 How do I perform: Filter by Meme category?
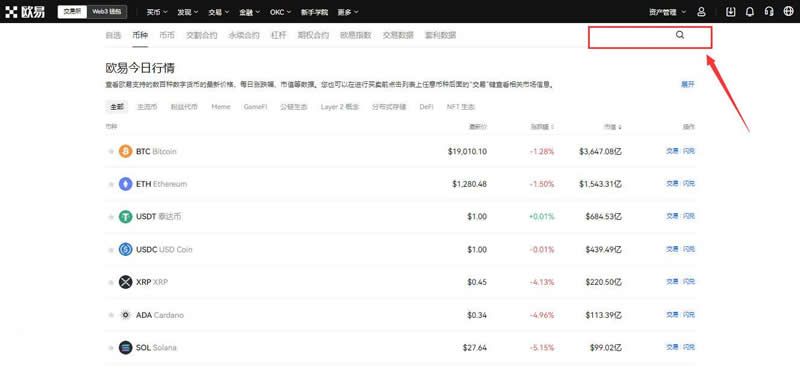[221, 107]
